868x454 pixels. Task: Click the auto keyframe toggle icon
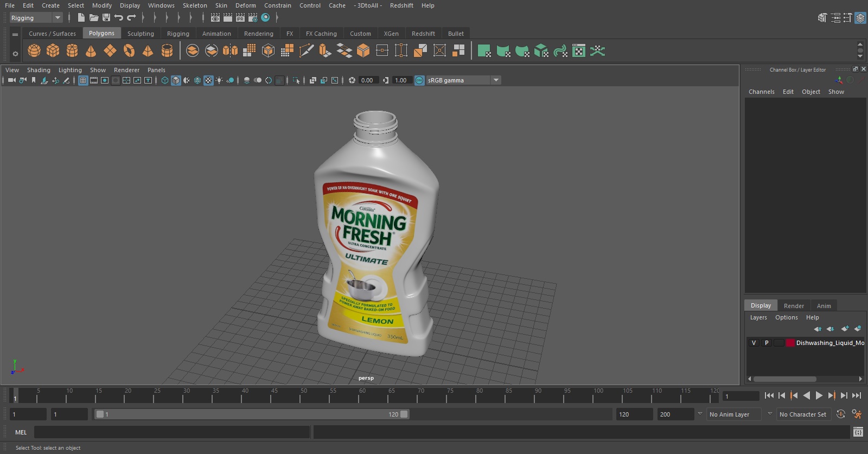point(841,414)
